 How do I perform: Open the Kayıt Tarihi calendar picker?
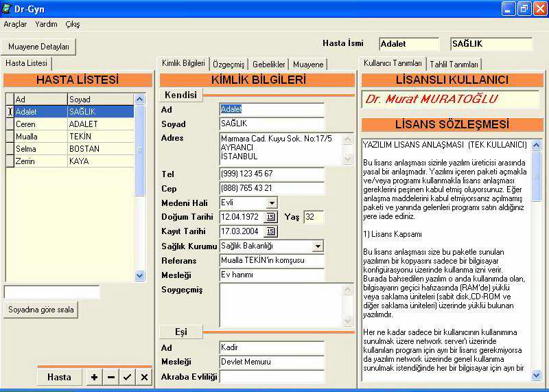coord(270,231)
